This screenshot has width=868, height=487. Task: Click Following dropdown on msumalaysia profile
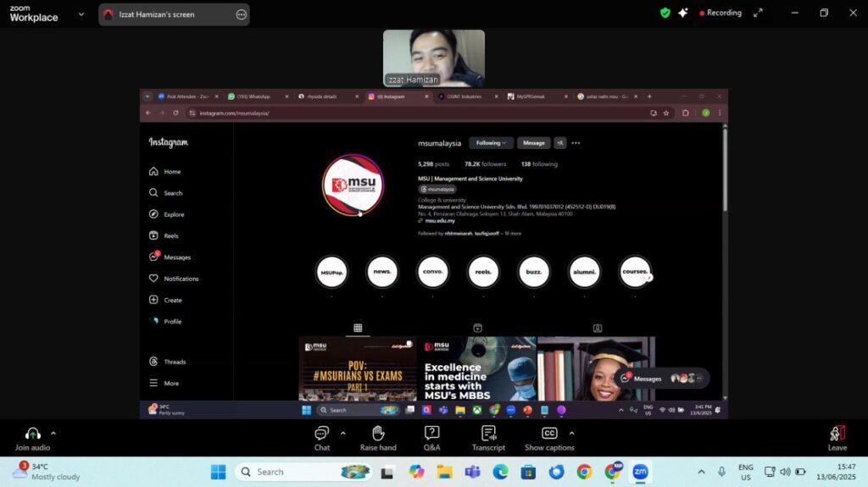click(491, 143)
